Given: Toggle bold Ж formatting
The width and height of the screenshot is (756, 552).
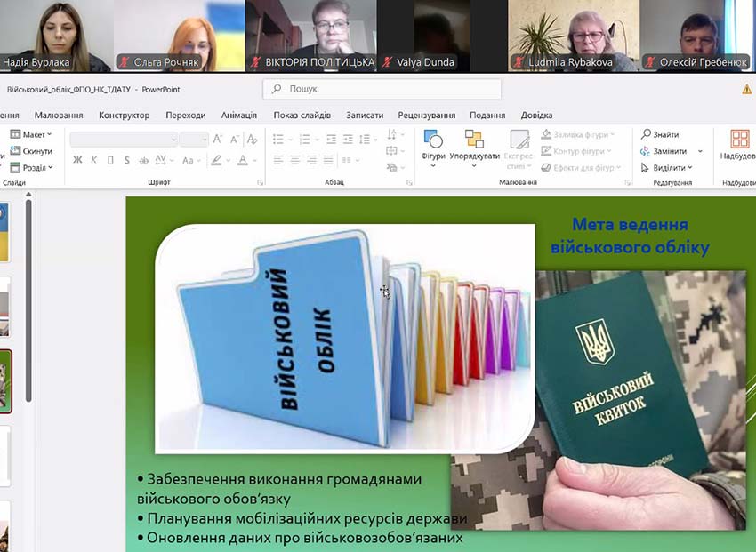Looking at the screenshot, I should (77, 161).
